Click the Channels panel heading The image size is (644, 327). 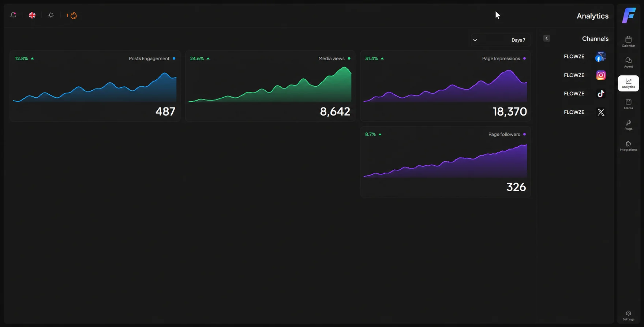(595, 39)
